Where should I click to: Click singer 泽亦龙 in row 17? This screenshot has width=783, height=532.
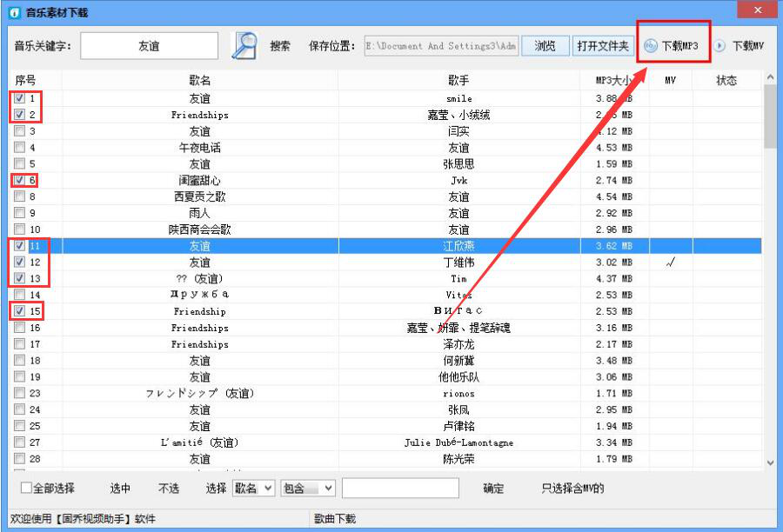(458, 344)
